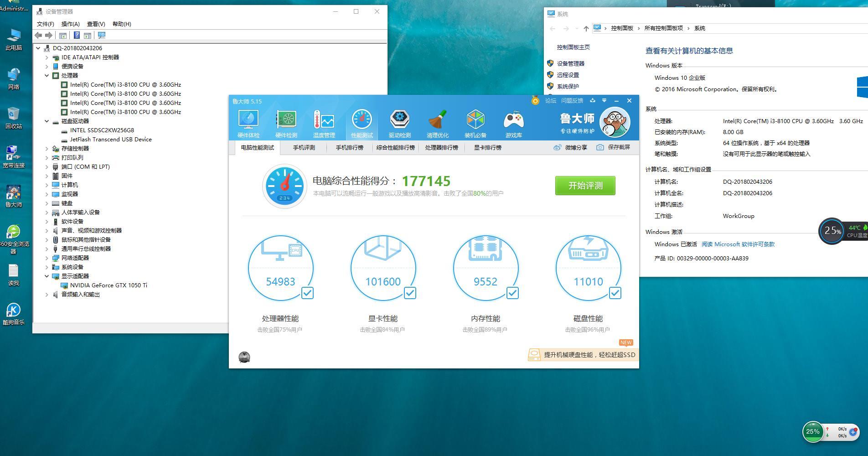The width and height of the screenshot is (868, 456).
Task: Select NVIDIA GeForce GTX 1050 Ti device
Action: click(108, 285)
